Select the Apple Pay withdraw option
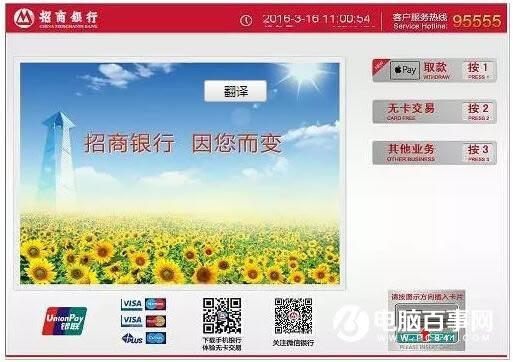Viewport: 513px width, 362px height. coord(434,70)
